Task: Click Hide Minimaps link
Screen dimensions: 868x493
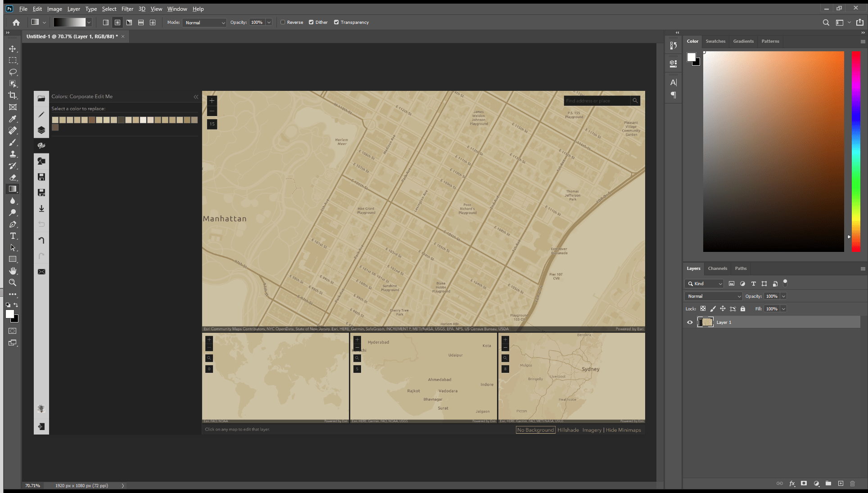Action: 623,430
